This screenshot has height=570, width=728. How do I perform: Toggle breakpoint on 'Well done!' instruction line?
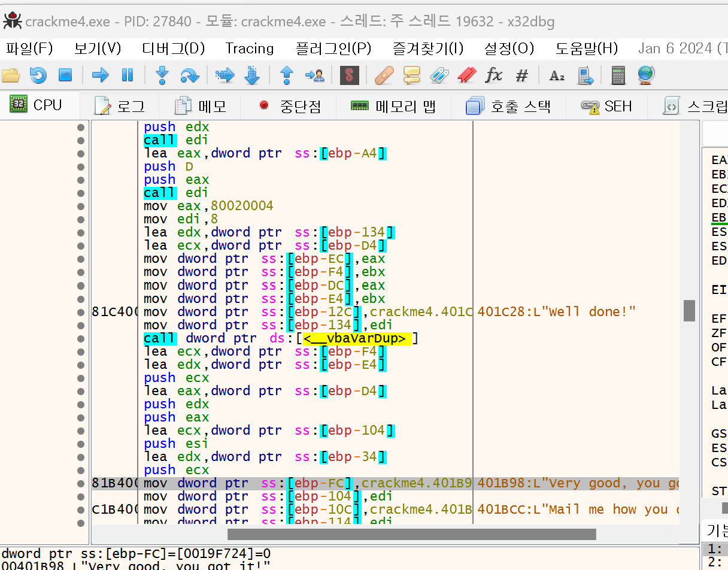[81, 311]
